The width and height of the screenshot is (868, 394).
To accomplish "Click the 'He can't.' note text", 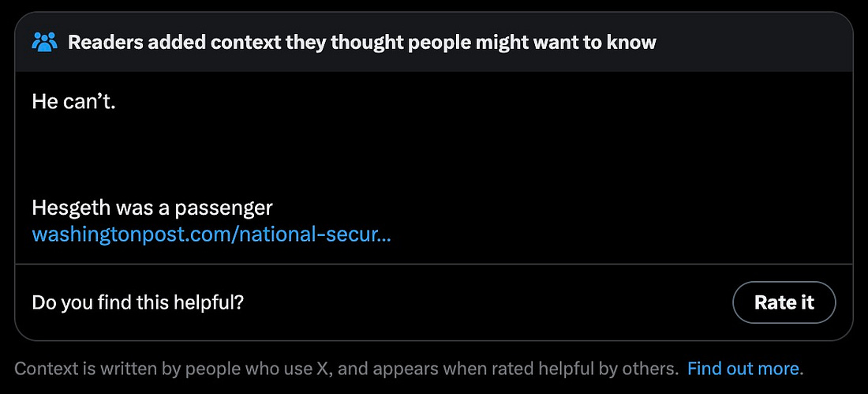I will tap(73, 101).
